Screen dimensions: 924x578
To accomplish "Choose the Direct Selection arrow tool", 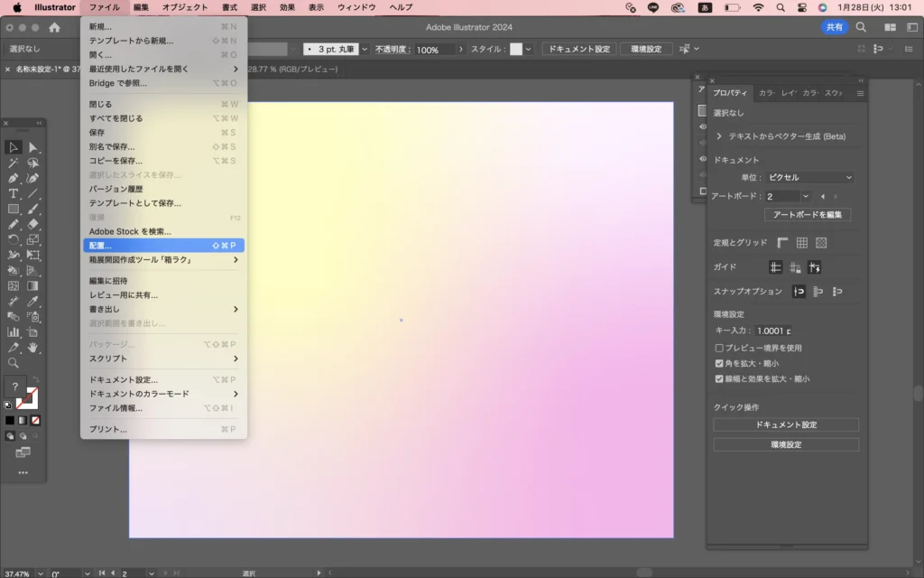I will (x=33, y=147).
